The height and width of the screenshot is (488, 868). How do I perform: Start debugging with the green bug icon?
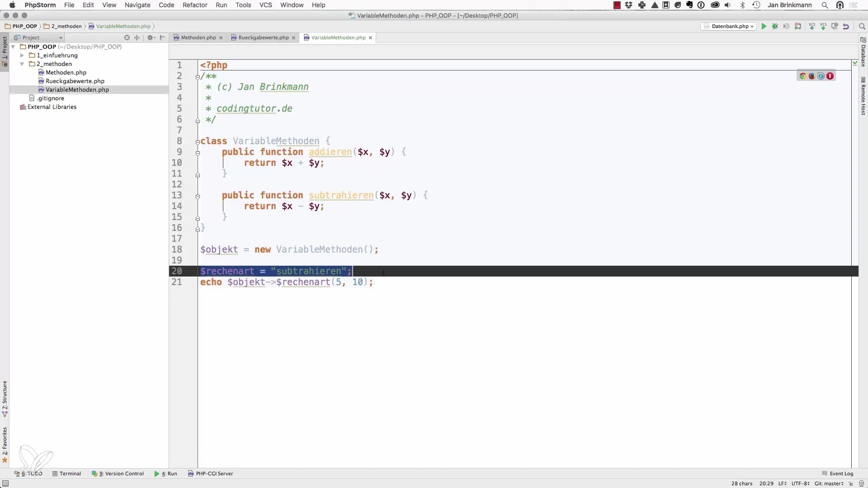[775, 26]
